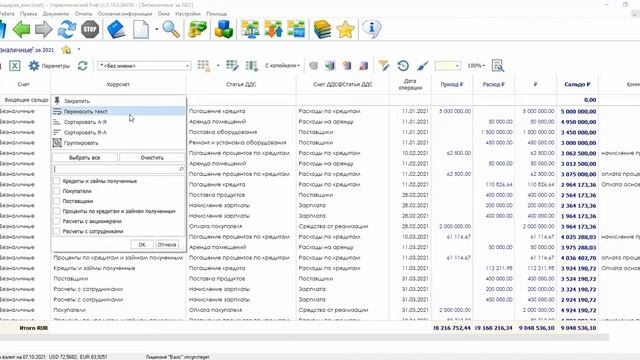Open the Помощь menu
This screenshot has height=360, width=640.
coord(216,13)
